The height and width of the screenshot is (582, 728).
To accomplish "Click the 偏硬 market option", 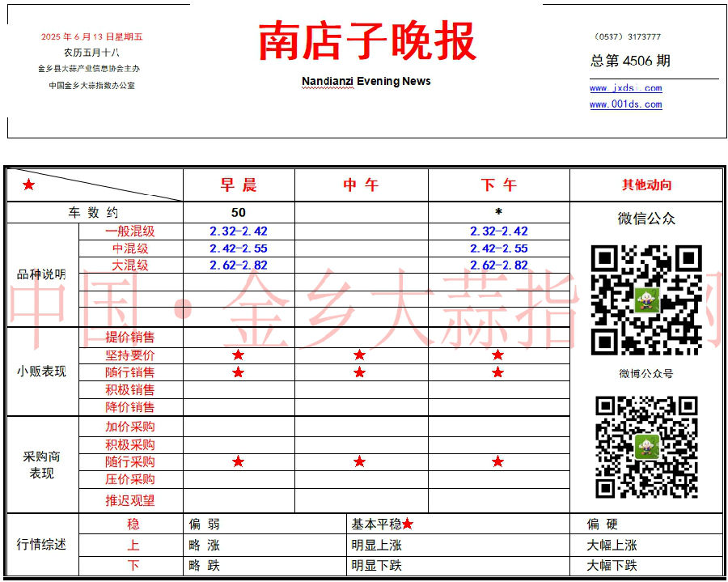I will click(x=602, y=525).
